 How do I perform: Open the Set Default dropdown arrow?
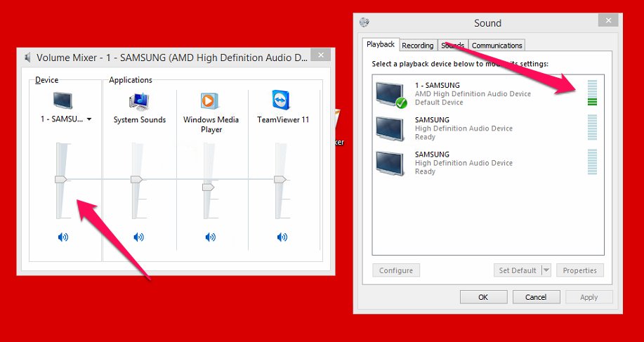coord(546,270)
